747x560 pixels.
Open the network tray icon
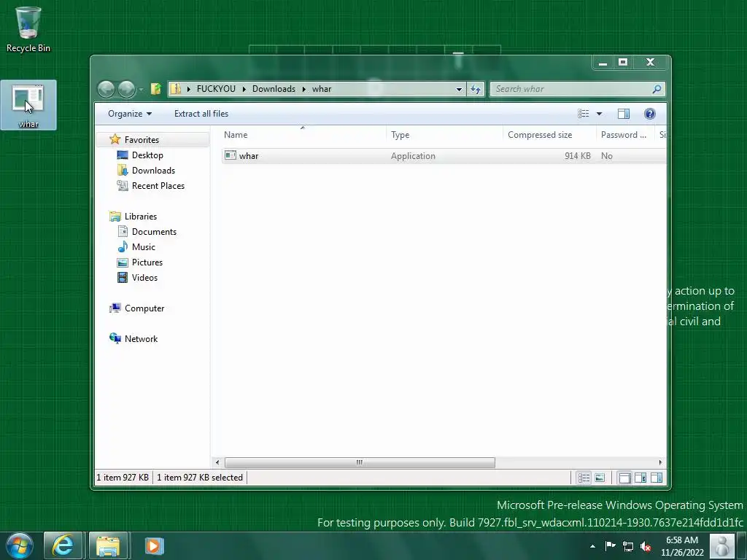628,546
